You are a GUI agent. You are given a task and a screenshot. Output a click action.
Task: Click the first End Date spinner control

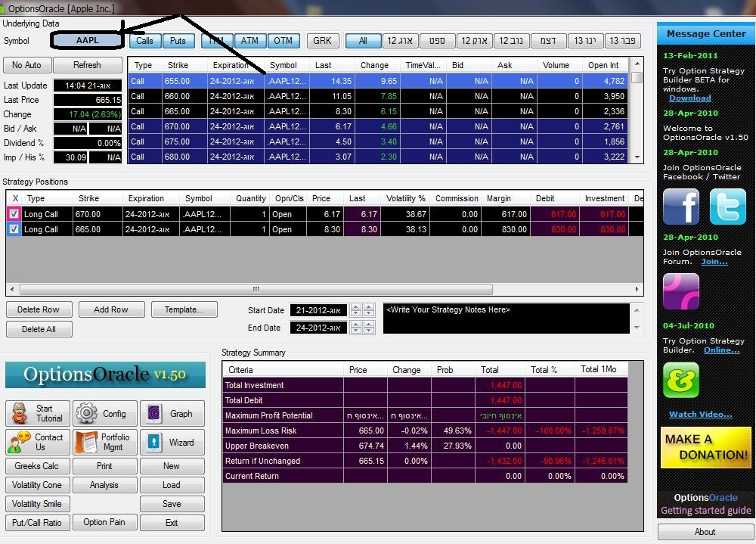[x=356, y=328]
